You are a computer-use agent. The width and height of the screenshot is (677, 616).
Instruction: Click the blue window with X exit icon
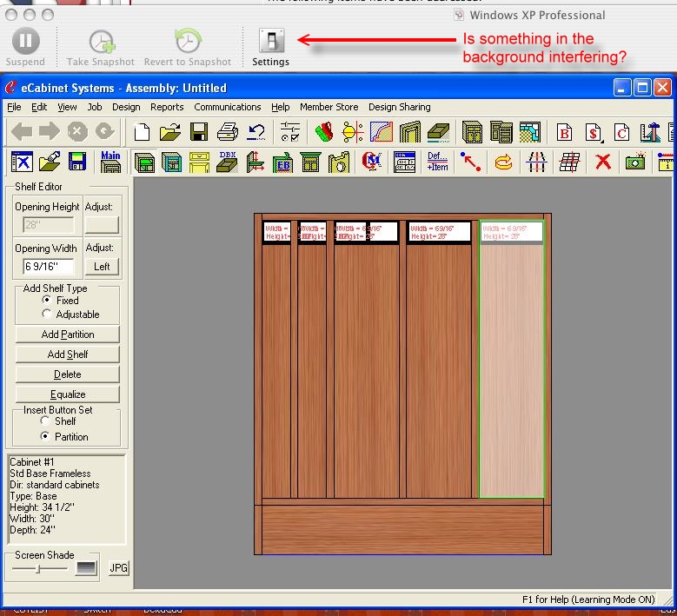click(x=22, y=162)
